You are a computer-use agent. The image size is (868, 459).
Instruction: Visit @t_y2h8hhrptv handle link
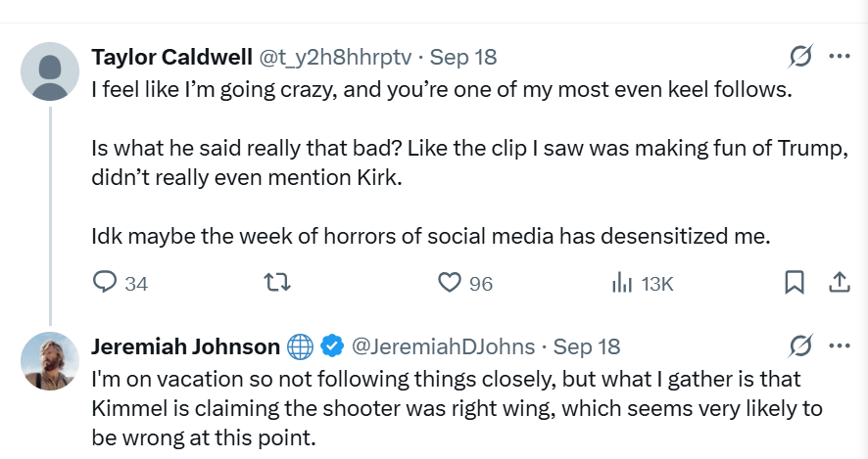tap(336, 56)
